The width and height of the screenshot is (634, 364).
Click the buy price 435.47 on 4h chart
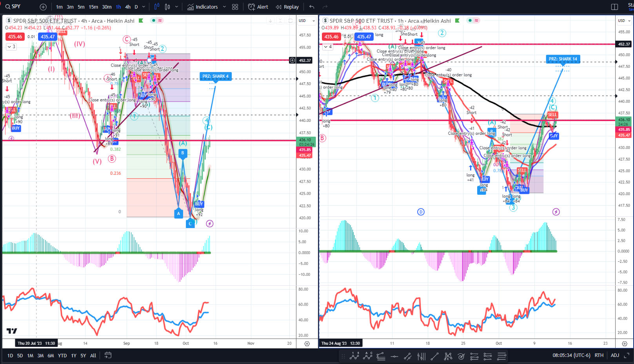coord(48,37)
